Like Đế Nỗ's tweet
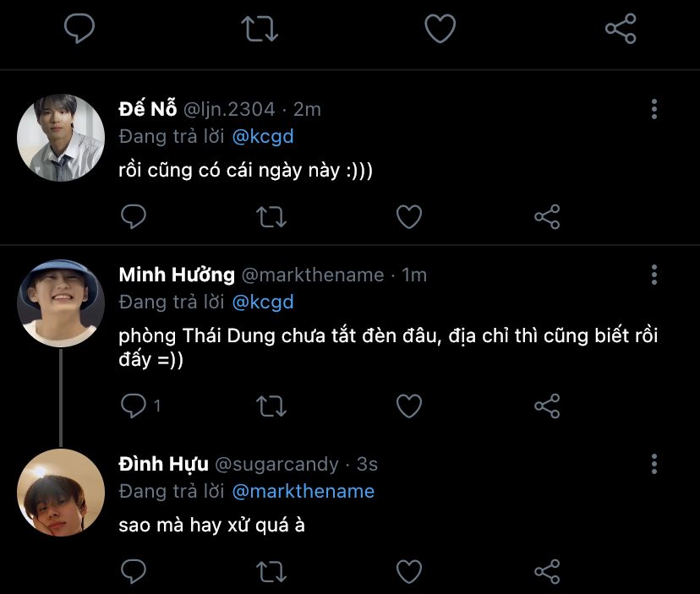 click(x=409, y=217)
